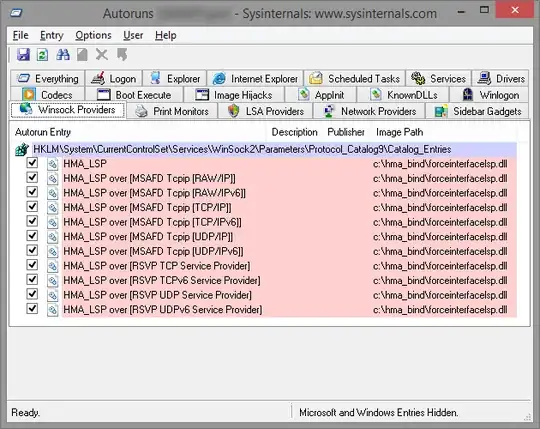Open the Options menu
Viewport: 540px width, 429px height.
[x=93, y=35]
